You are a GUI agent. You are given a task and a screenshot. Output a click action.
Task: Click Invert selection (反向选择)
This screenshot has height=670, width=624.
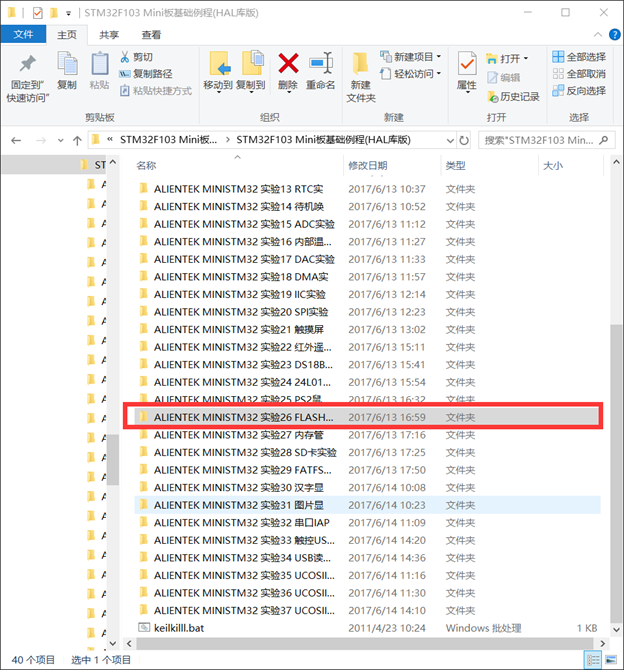point(579,91)
